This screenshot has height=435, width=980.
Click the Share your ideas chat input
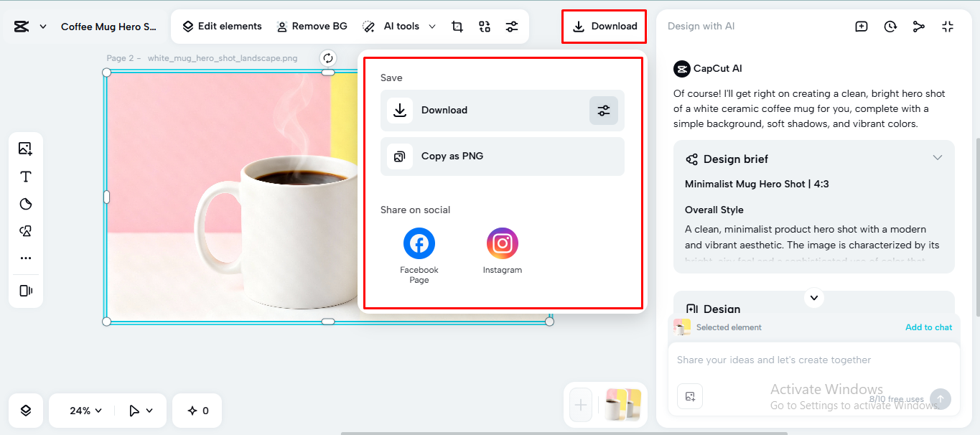[x=813, y=360]
